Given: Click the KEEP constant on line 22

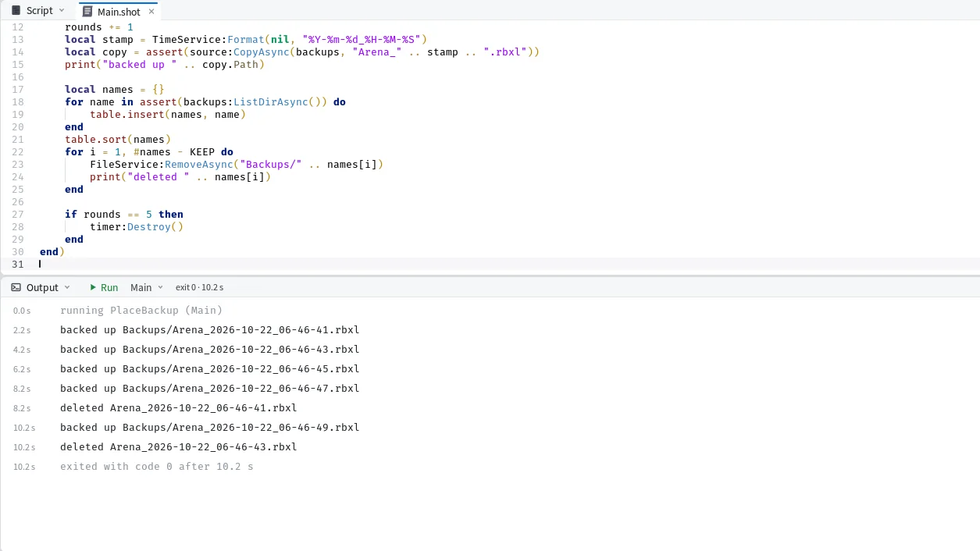Looking at the screenshot, I should [202, 151].
